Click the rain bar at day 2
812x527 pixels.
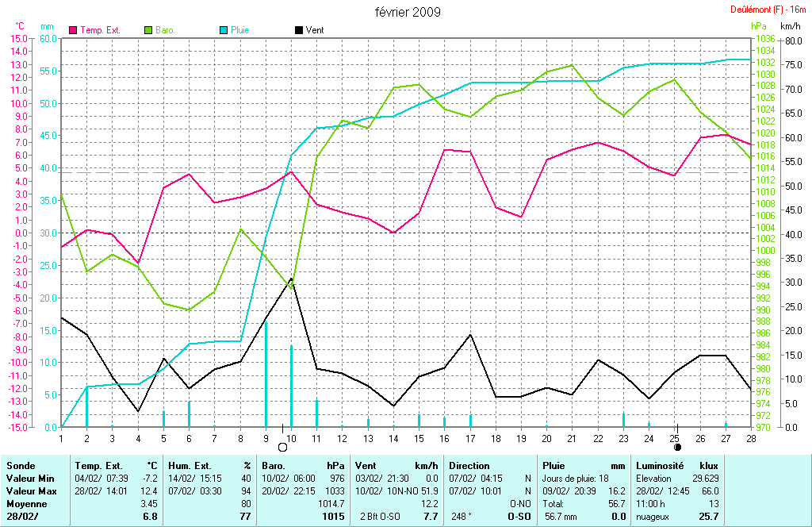point(86,406)
